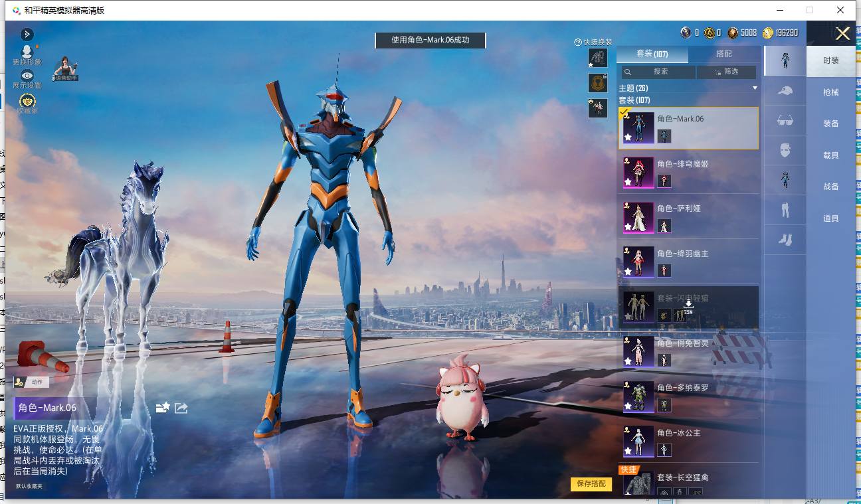Open the 收藏家 collector badge
Viewport: 861px width, 504px height.
click(x=27, y=100)
